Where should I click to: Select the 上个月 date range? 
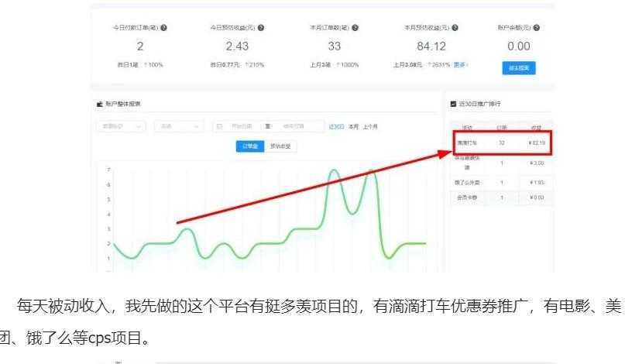pyautogui.click(x=371, y=126)
